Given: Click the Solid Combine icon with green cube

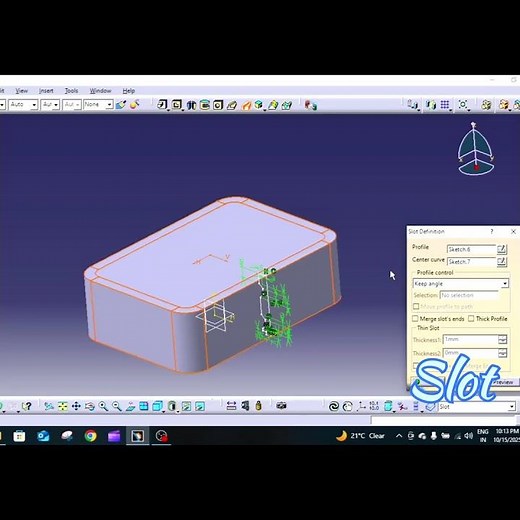Looking at the screenshot, I should click(x=259, y=105).
